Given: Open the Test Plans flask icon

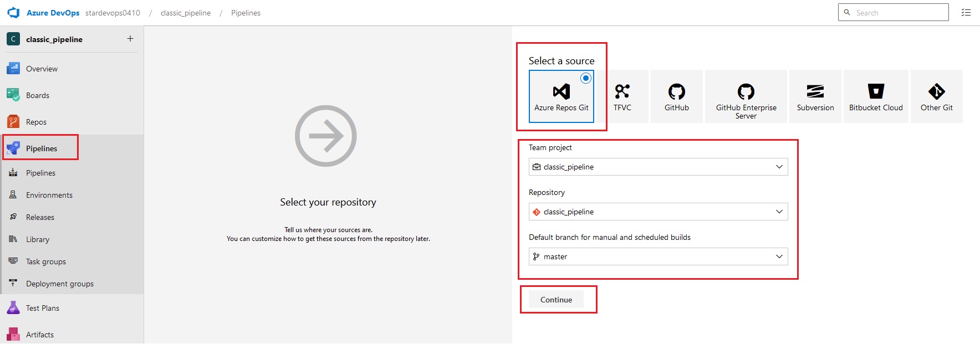Looking at the screenshot, I should click(13, 308).
